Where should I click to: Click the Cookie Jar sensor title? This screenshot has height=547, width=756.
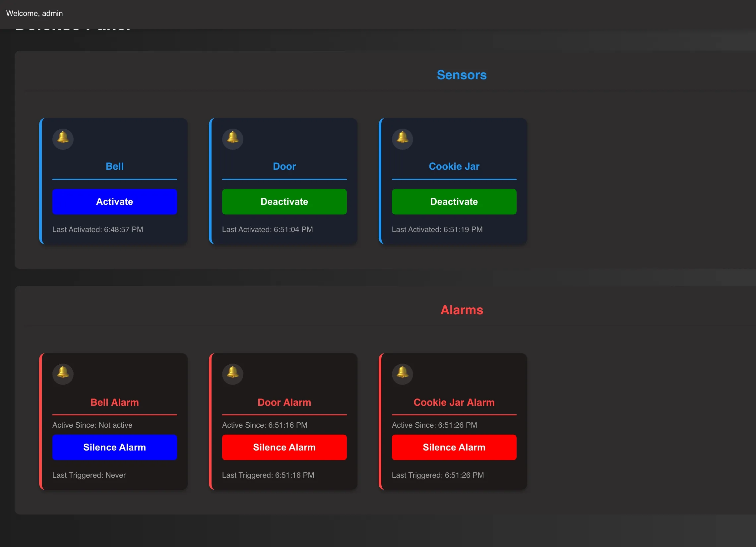(454, 166)
